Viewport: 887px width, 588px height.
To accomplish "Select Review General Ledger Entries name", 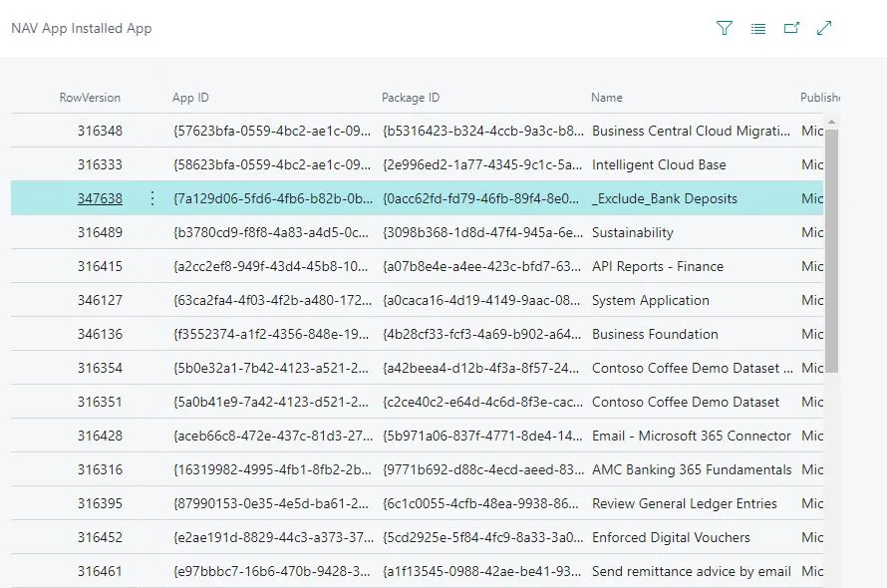I will [685, 503].
